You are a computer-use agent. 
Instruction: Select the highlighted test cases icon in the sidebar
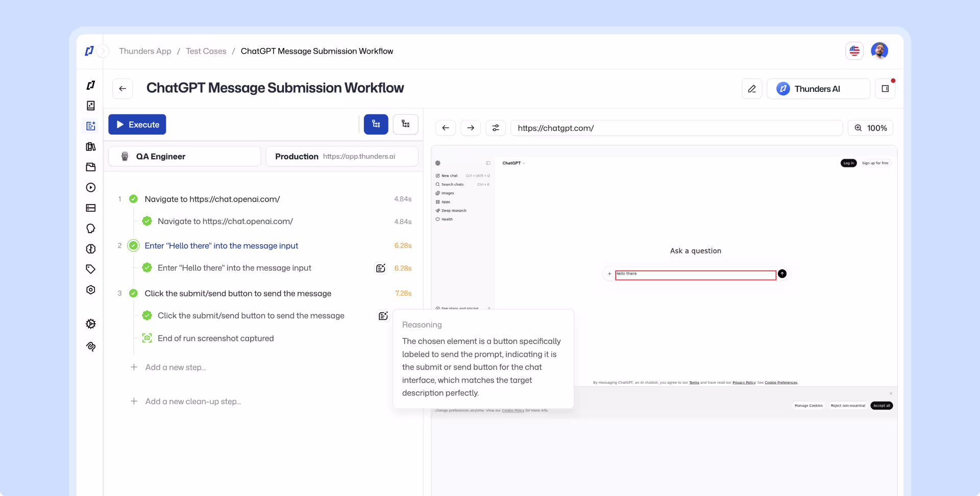91,126
